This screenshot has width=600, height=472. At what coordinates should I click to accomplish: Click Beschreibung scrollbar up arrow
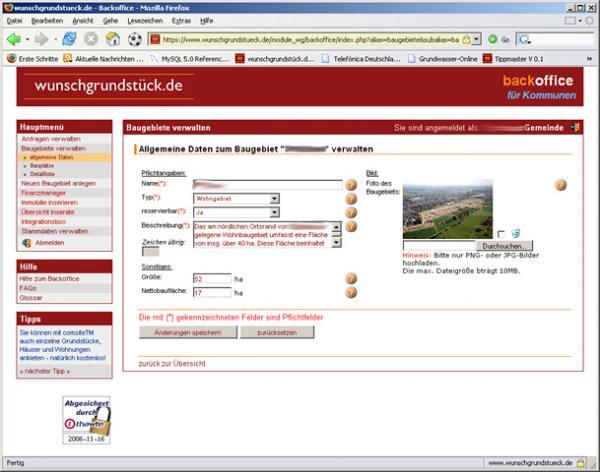tap(336, 227)
